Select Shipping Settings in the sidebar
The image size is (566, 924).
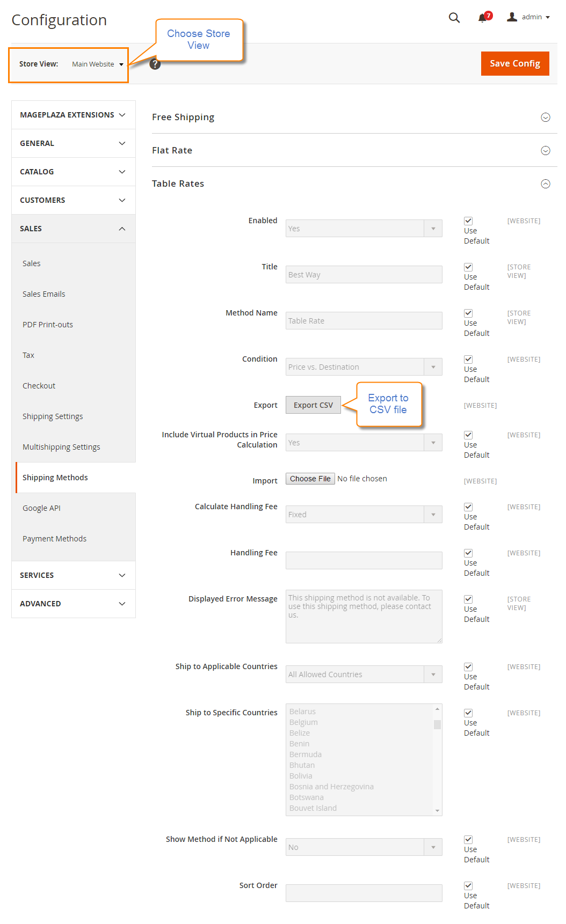(53, 416)
